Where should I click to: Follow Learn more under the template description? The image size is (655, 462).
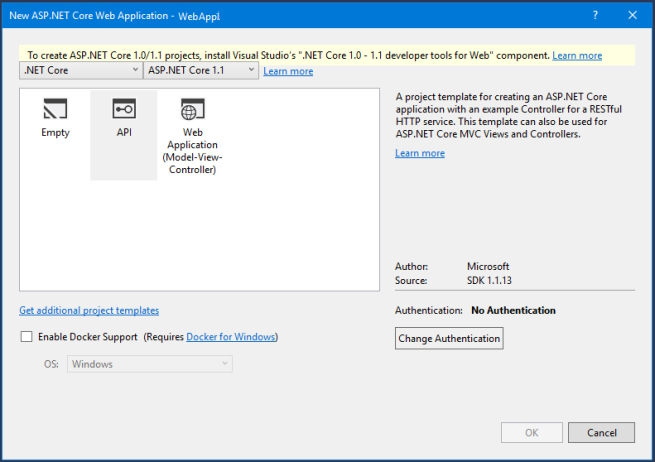[x=420, y=153]
